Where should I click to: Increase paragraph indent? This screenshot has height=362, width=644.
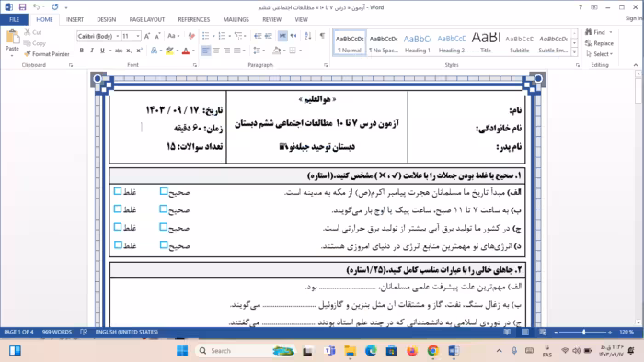click(x=269, y=36)
